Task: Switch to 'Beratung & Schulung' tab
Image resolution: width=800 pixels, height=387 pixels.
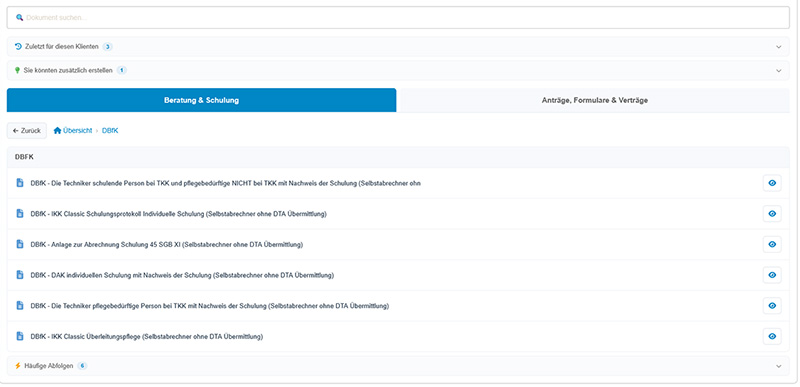Action: (202, 100)
